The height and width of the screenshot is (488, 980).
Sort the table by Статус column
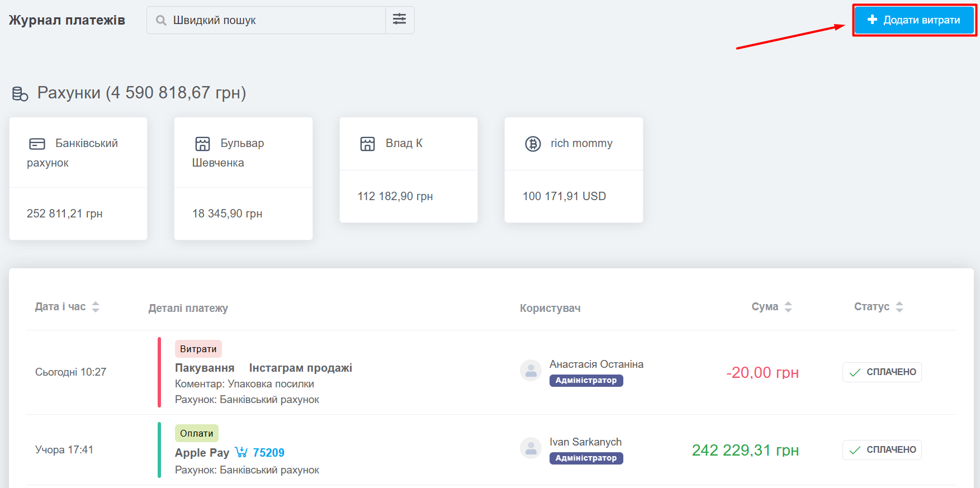click(x=899, y=307)
